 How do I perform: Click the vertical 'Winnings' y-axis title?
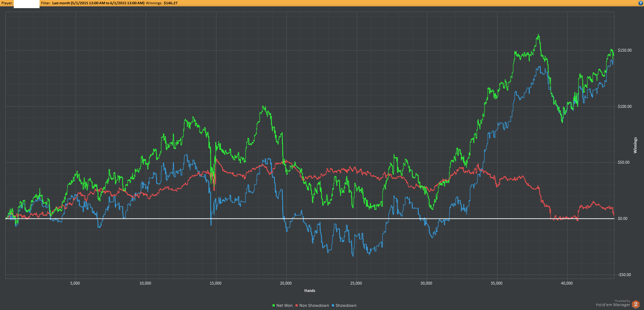click(x=635, y=145)
